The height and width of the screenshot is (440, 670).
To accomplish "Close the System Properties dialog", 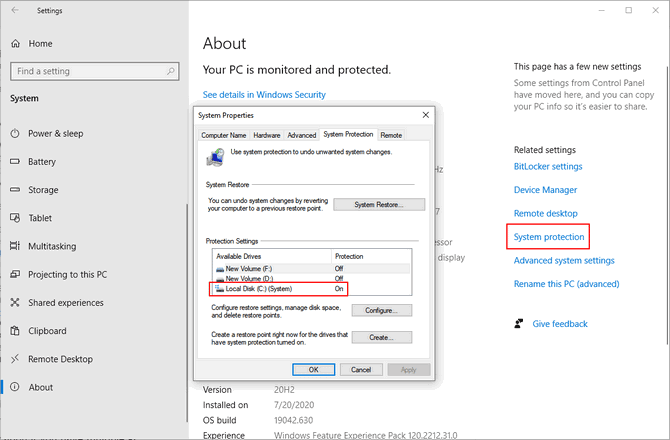I will coord(426,115).
